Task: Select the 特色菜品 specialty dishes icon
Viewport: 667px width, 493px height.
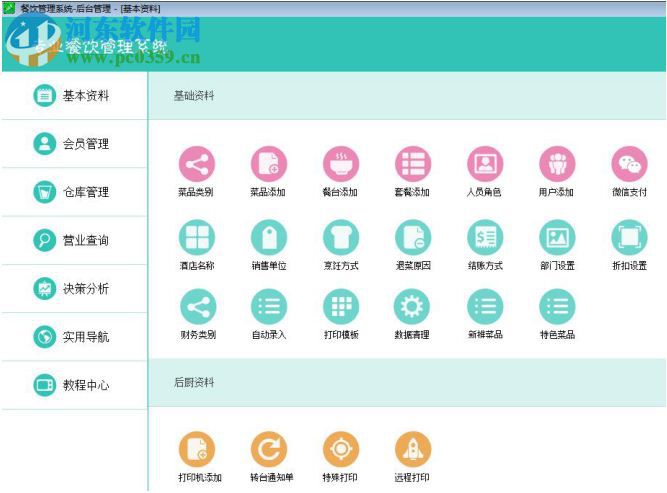Action: [x=557, y=307]
